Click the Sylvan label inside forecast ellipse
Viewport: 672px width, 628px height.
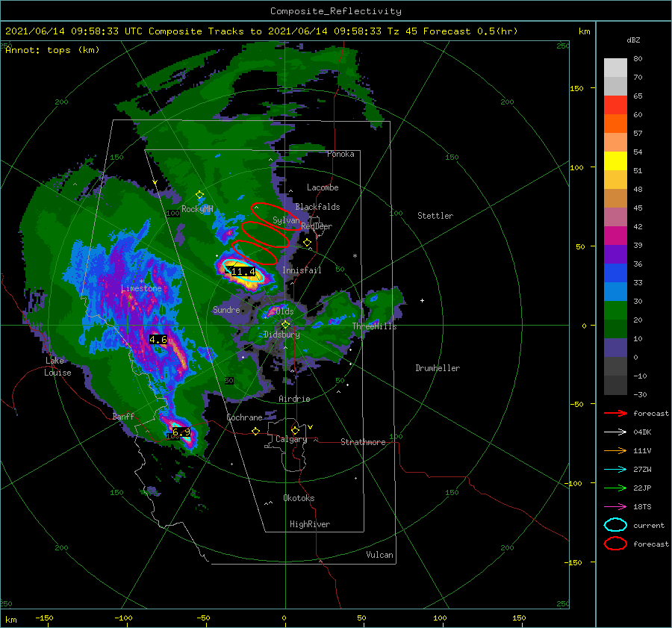coord(286,220)
